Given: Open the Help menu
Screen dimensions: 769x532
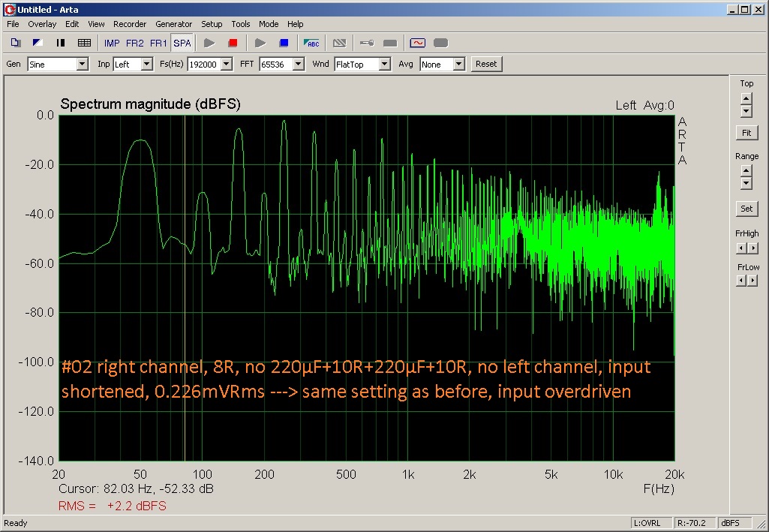Looking at the screenshot, I should (296, 24).
